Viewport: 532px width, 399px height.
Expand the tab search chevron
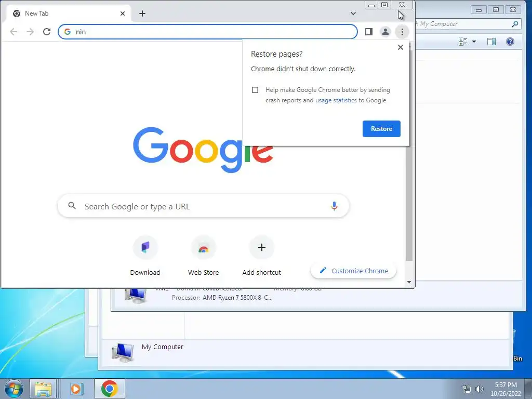(353, 14)
